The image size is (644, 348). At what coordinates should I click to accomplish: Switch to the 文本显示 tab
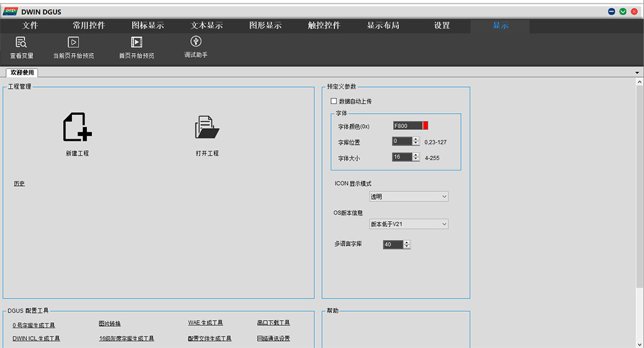pos(206,26)
